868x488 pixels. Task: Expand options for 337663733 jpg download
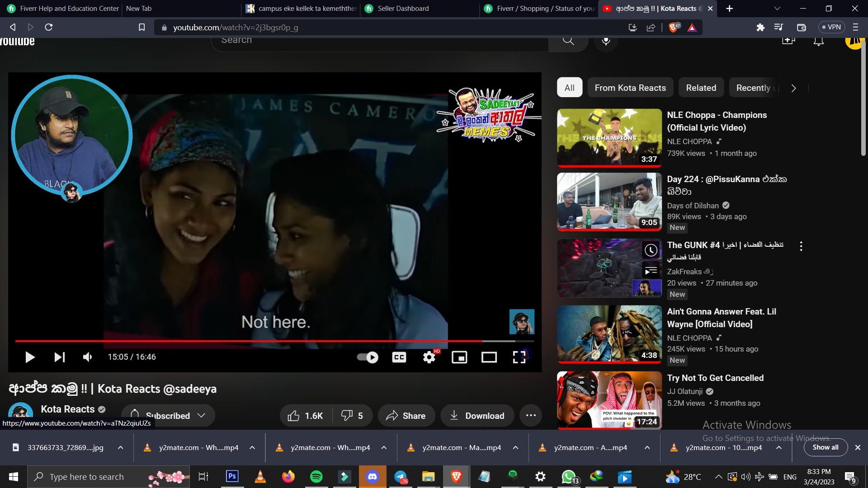[121, 448]
